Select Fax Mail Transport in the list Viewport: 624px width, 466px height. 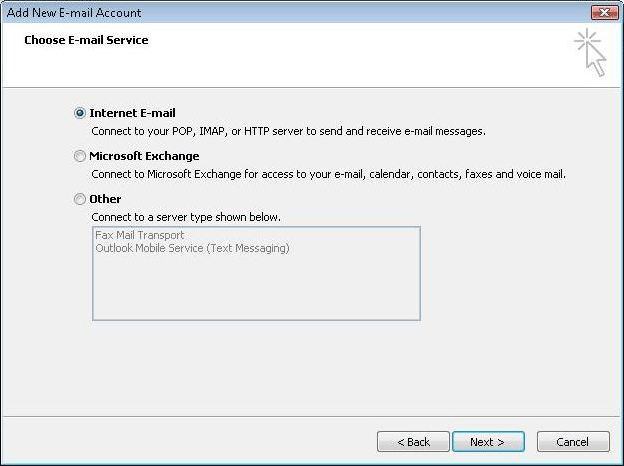point(140,235)
